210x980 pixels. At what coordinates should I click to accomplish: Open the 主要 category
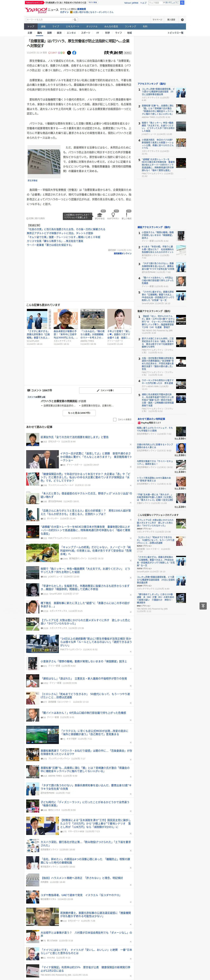point(30,33)
